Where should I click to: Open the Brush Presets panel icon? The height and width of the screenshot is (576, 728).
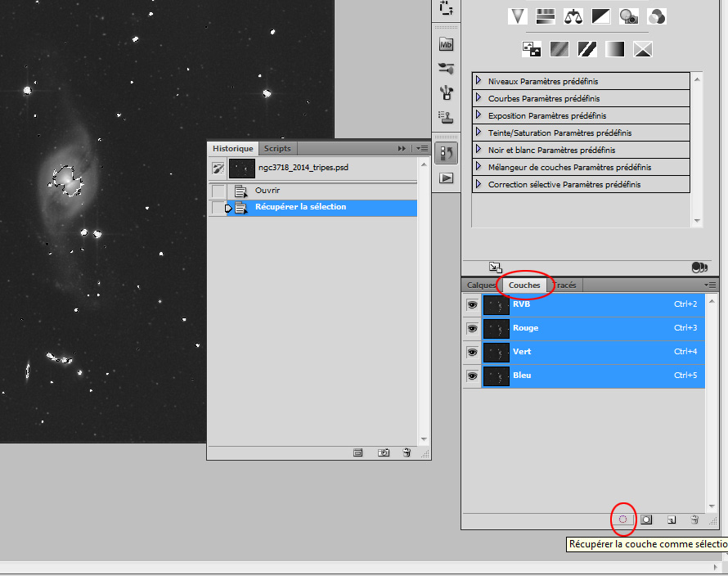446,69
